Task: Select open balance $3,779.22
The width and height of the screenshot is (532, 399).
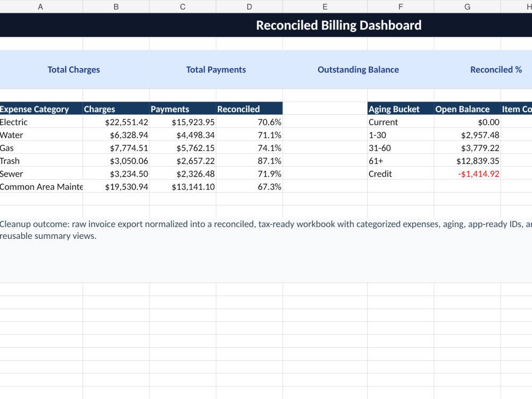Action: point(467,147)
